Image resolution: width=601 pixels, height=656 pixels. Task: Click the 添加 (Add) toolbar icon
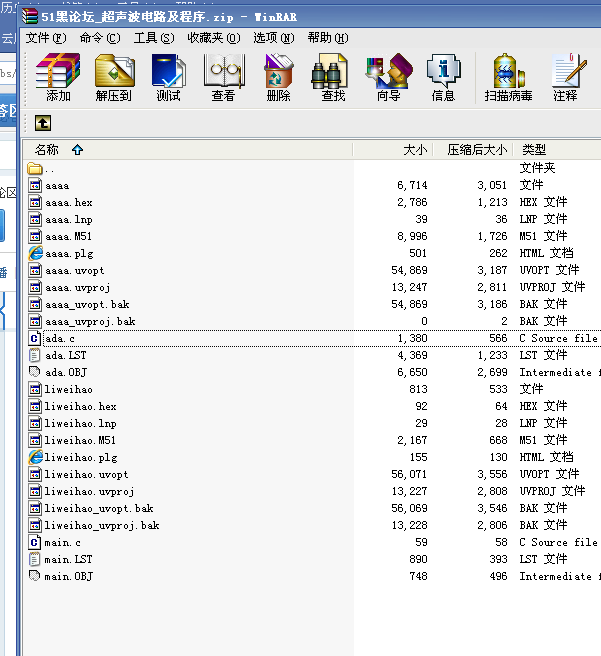(x=58, y=77)
